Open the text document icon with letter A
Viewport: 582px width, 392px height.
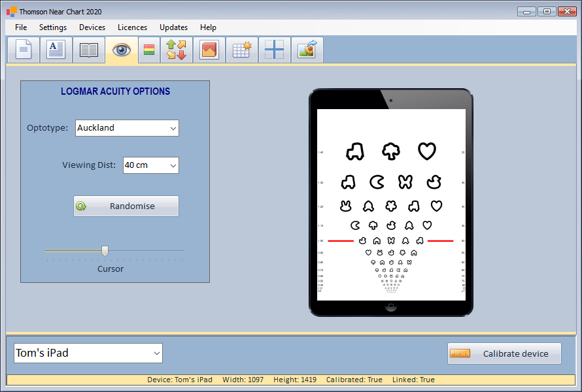pos(56,50)
